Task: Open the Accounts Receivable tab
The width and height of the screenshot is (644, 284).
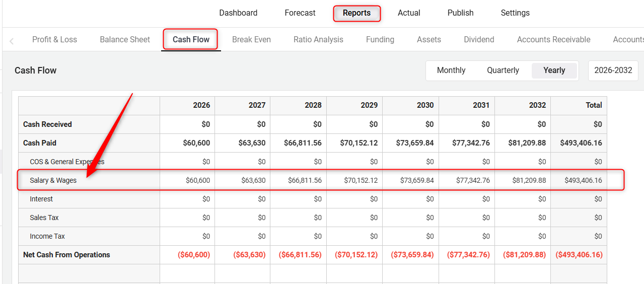Action: click(x=553, y=39)
